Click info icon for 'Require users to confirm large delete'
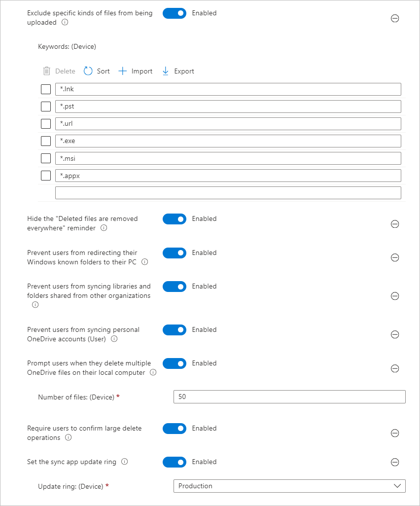 click(69, 437)
